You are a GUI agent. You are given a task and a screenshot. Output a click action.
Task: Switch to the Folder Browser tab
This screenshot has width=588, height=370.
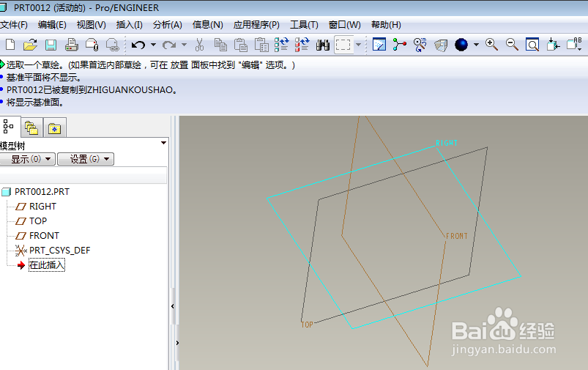click(x=31, y=128)
